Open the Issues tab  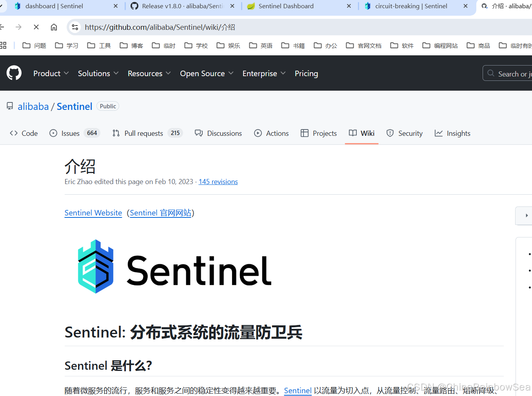pyautogui.click(x=75, y=133)
